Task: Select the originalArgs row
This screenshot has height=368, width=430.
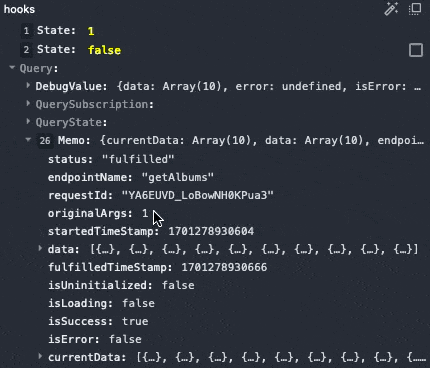Action: (98, 213)
